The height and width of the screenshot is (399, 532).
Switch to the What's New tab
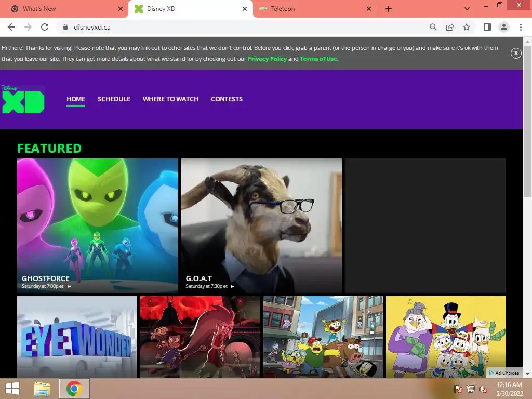click(63, 9)
